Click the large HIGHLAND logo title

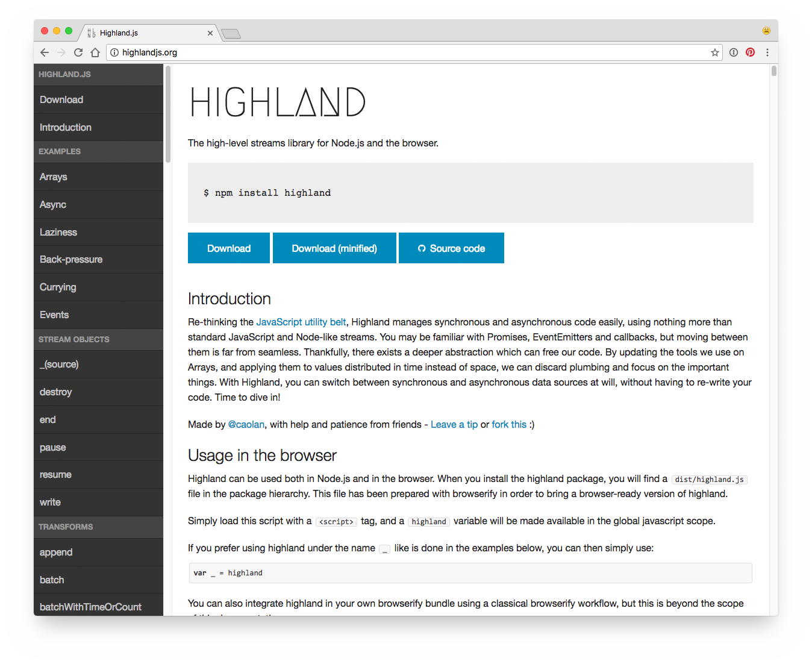pos(278,102)
